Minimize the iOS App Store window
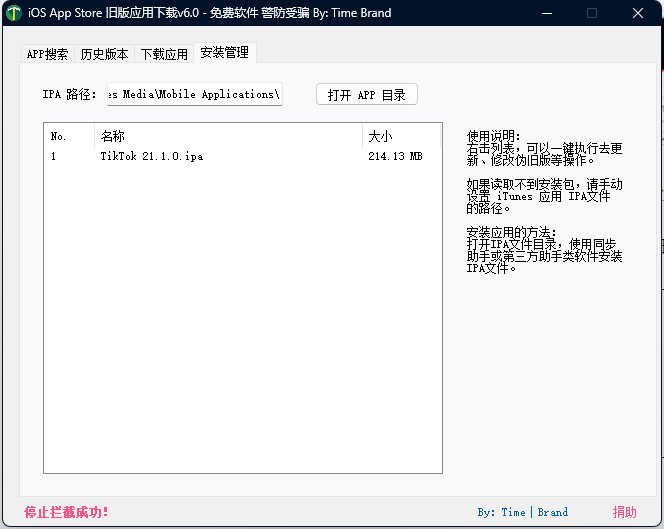Viewport: 664px width, 529px height. click(547, 13)
